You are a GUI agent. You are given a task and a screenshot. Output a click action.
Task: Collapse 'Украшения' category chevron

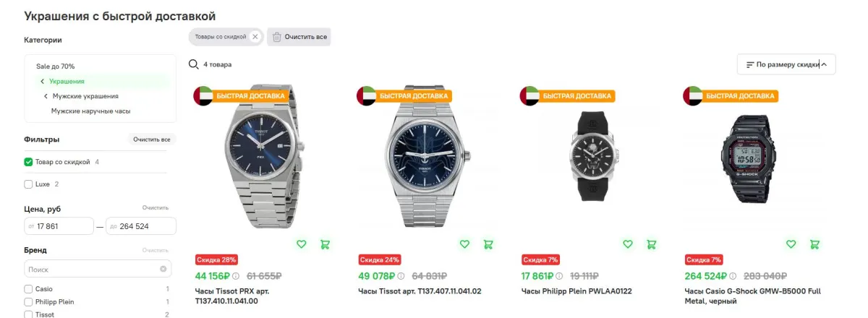click(x=43, y=82)
